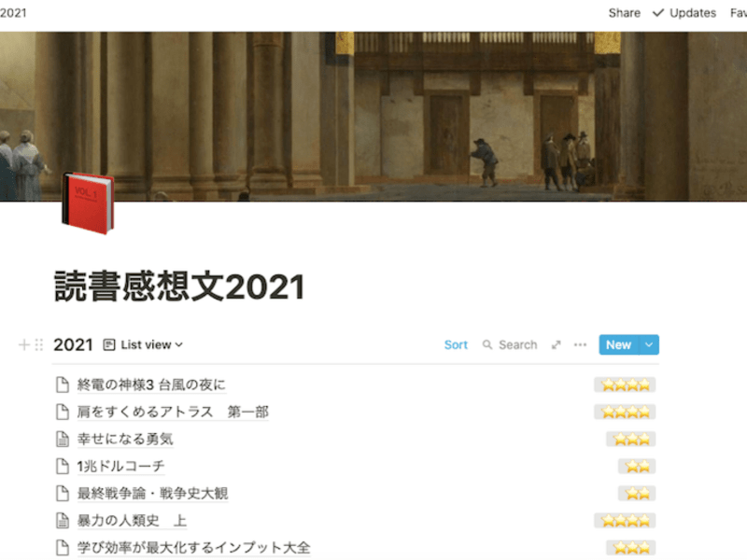The width and height of the screenshot is (747, 560).
Task: Open Updates in the top bar
Action: click(684, 13)
